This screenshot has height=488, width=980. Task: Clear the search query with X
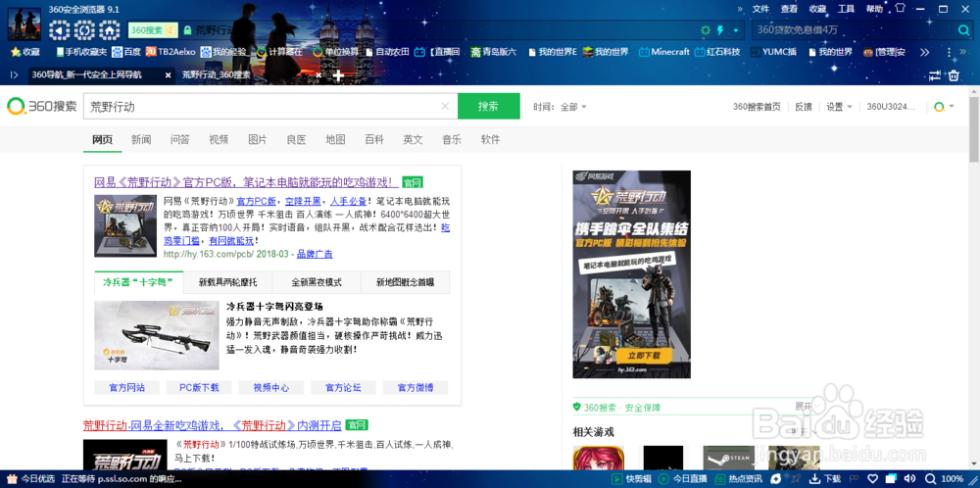click(x=445, y=106)
